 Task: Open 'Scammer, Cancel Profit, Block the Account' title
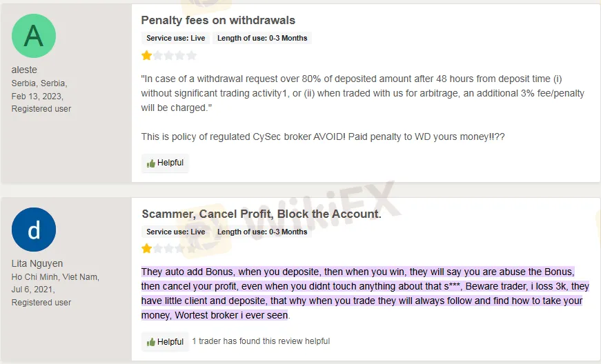pos(261,214)
